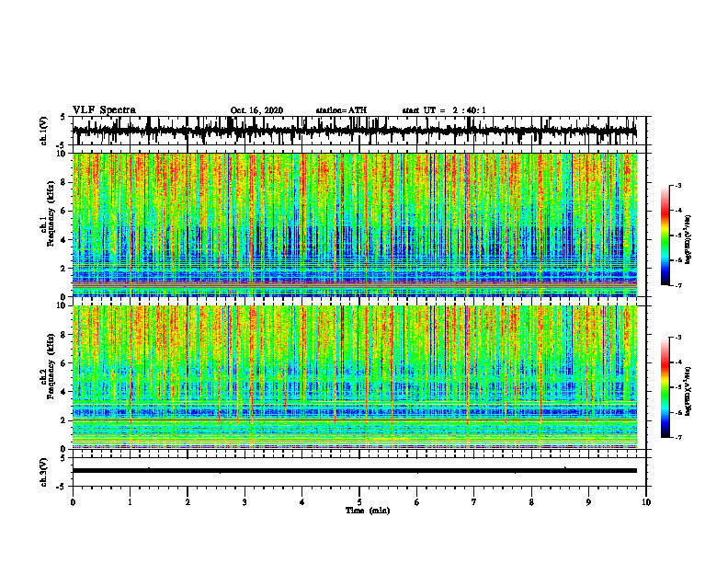
Task: Click the ch.1 "Frequency (kHz)" axis label
Action: 51,214
